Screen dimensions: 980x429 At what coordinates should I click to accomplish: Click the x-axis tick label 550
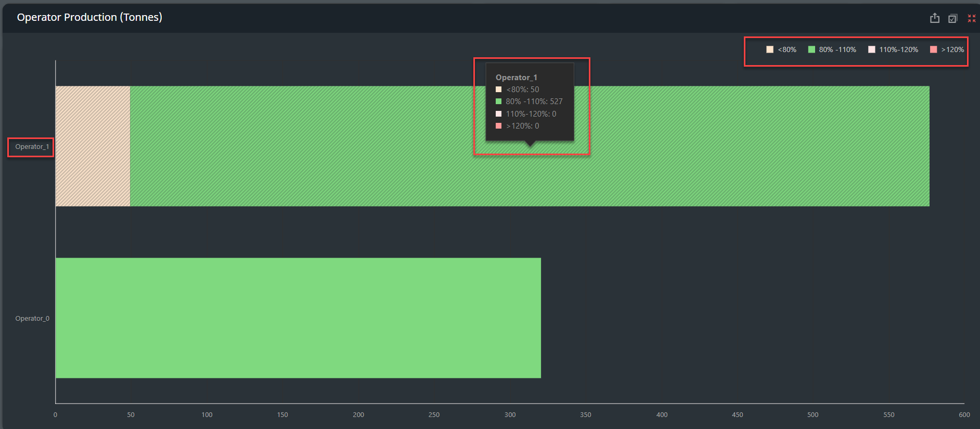pyautogui.click(x=889, y=415)
